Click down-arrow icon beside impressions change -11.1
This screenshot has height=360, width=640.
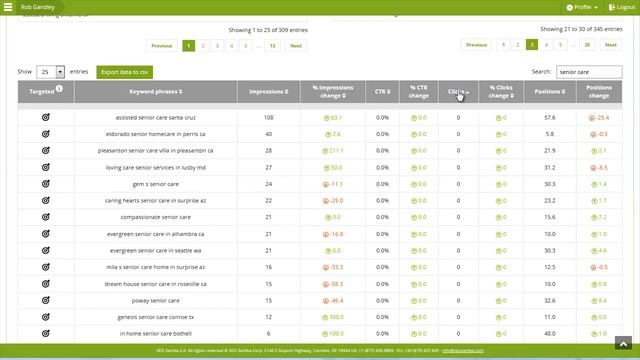(x=326, y=184)
